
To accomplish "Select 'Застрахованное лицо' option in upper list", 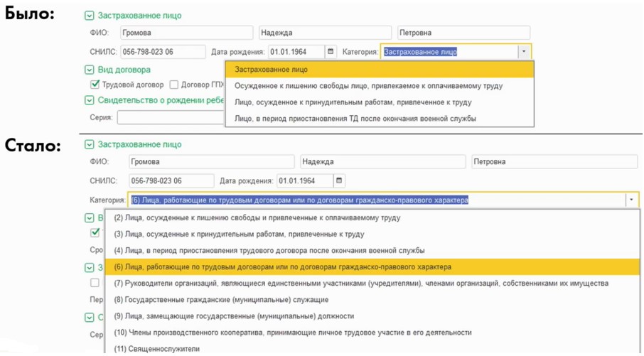I will [380, 70].
